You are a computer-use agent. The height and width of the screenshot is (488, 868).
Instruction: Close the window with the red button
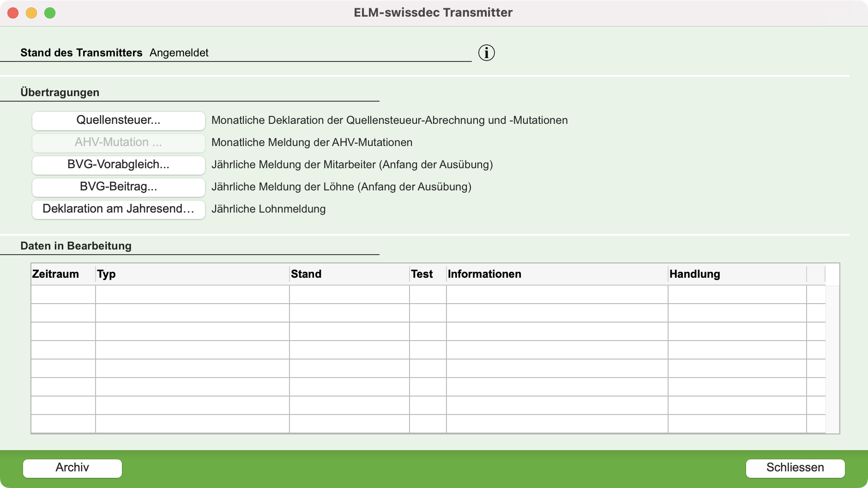tap(13, 13)
